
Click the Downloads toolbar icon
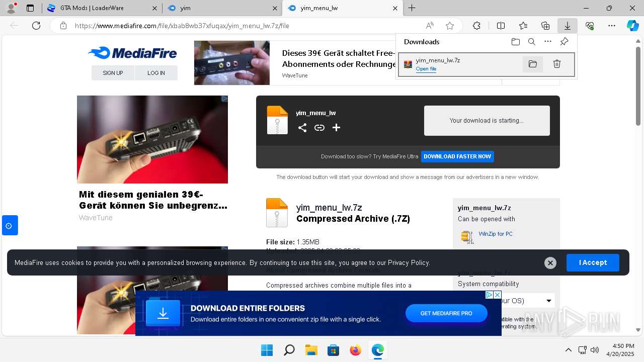click(x=568, y=26)
